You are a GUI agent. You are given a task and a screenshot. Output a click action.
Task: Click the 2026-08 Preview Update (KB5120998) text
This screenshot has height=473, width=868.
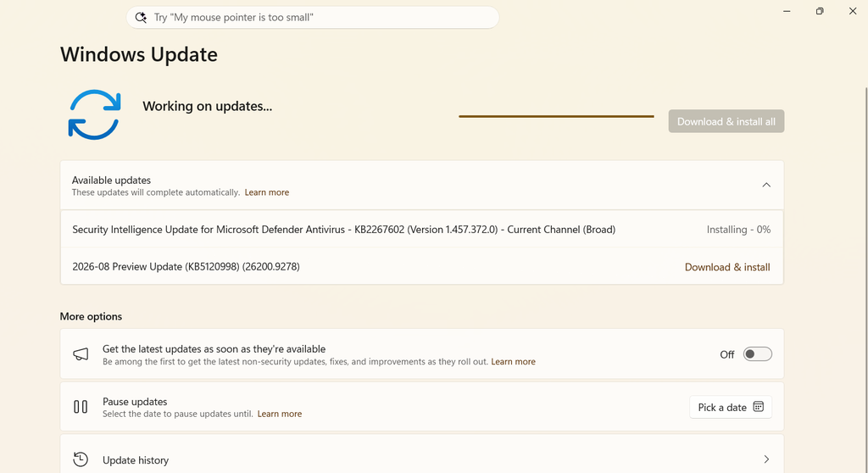(186, 266)
